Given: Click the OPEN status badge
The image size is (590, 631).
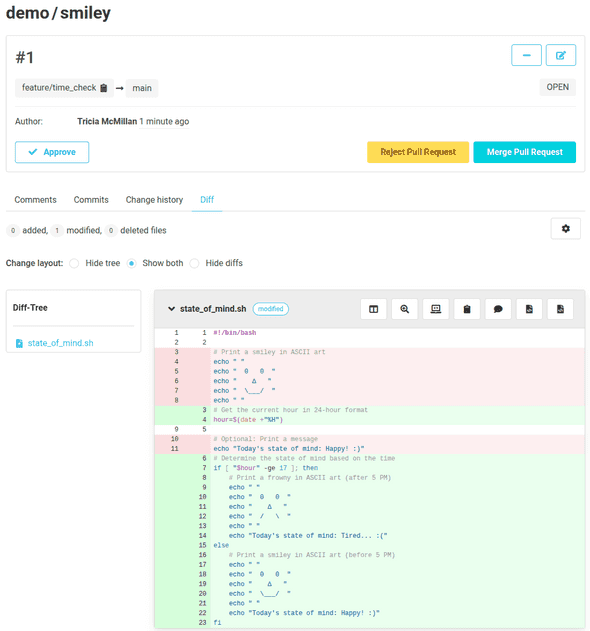Looking at the screenshot, I should 557,87.
